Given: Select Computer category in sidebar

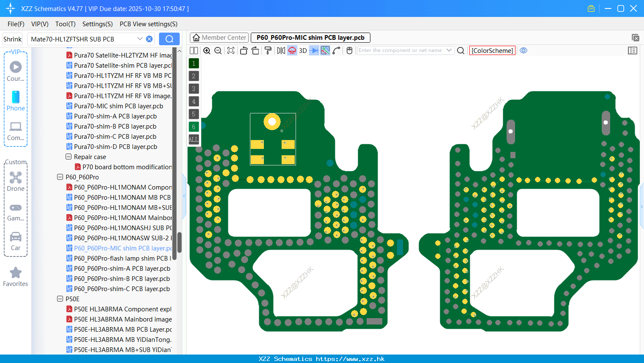Looking at the screenshot, I should [16, 131].
